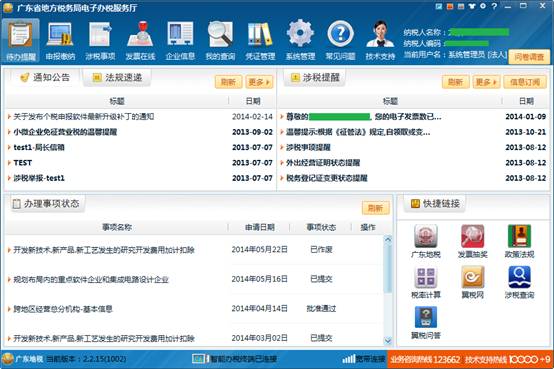Click the 广东地税 logo in status bar
The image size is (554, 369).
pos(7,359)
